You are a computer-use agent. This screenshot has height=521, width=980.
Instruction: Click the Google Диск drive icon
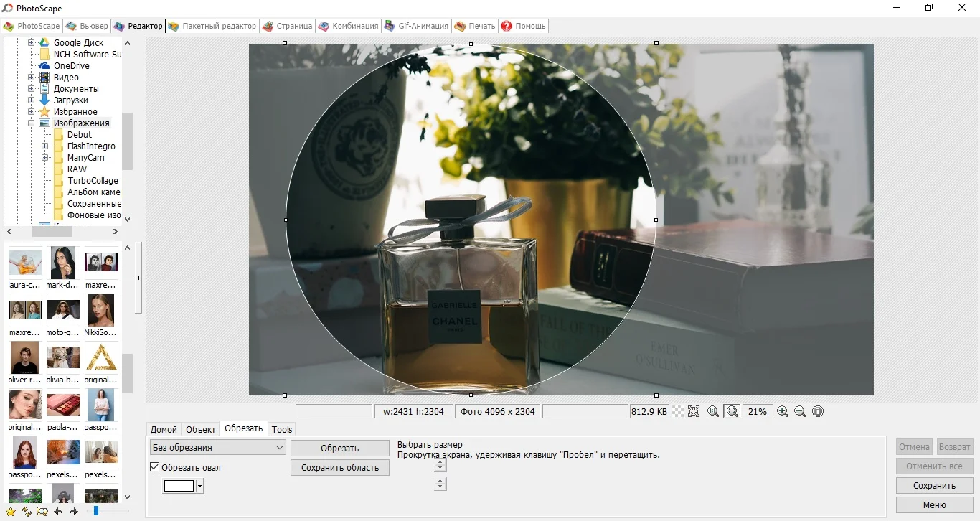point(44,43)
